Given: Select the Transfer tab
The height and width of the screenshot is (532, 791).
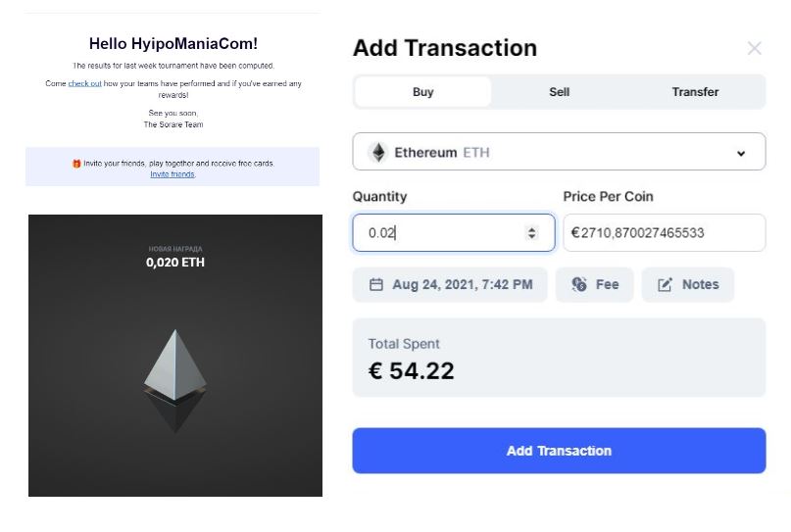Looking at the screenshot, I should 695,92.
